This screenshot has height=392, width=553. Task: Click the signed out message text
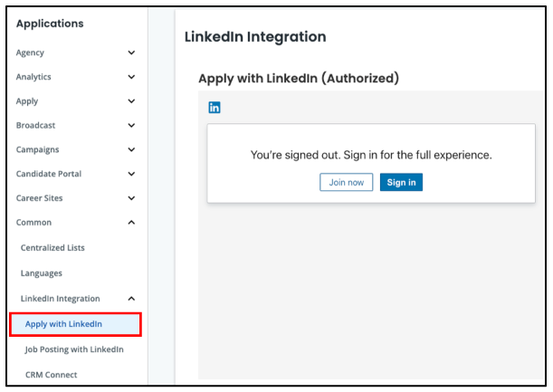tap(371, 155)
